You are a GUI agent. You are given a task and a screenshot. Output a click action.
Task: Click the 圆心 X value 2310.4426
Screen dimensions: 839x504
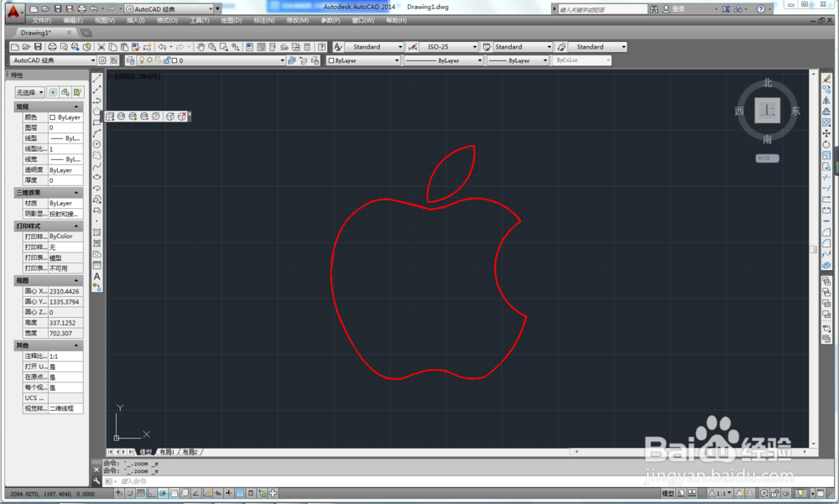tap(65, 292)
